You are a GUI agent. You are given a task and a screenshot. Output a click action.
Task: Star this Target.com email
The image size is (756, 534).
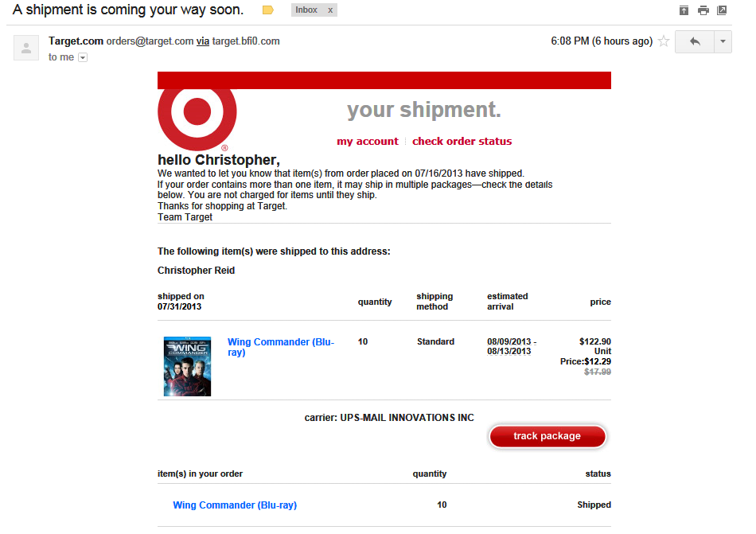click(664, 41)
